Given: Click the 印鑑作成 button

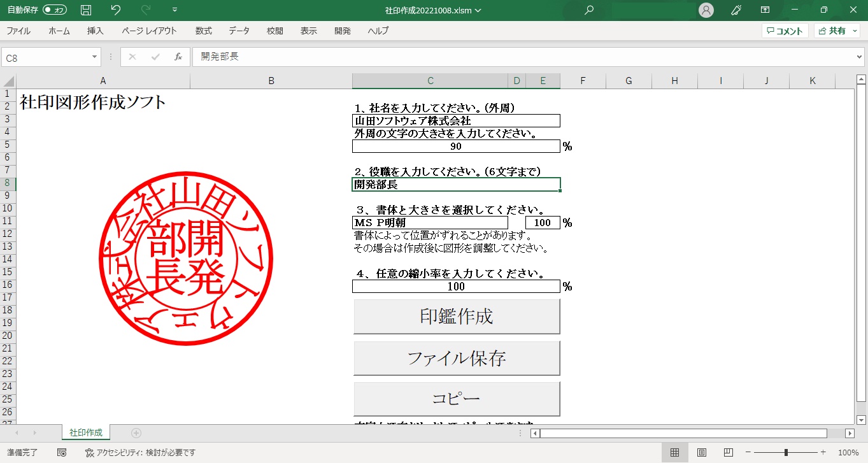Looking at the screenshot, I should (x=457, y=317).
